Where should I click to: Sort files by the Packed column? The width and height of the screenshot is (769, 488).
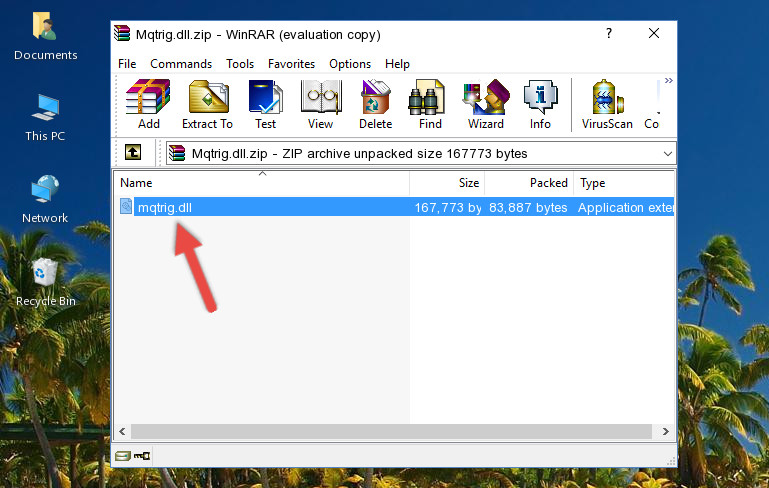pyautogui.click(x=529, y=183)
